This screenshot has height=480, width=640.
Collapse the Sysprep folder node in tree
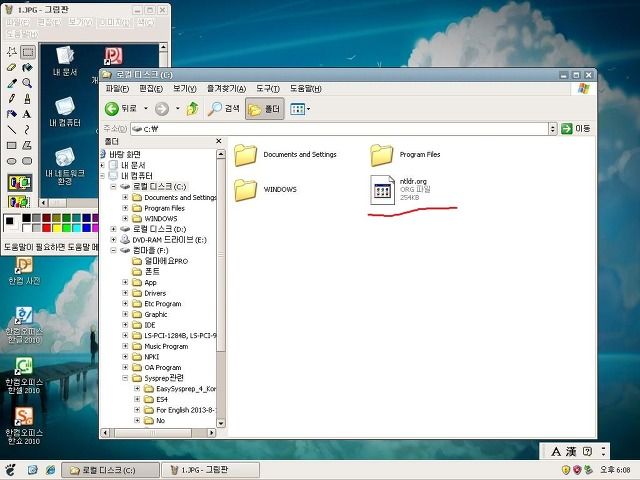coord(125,378)
